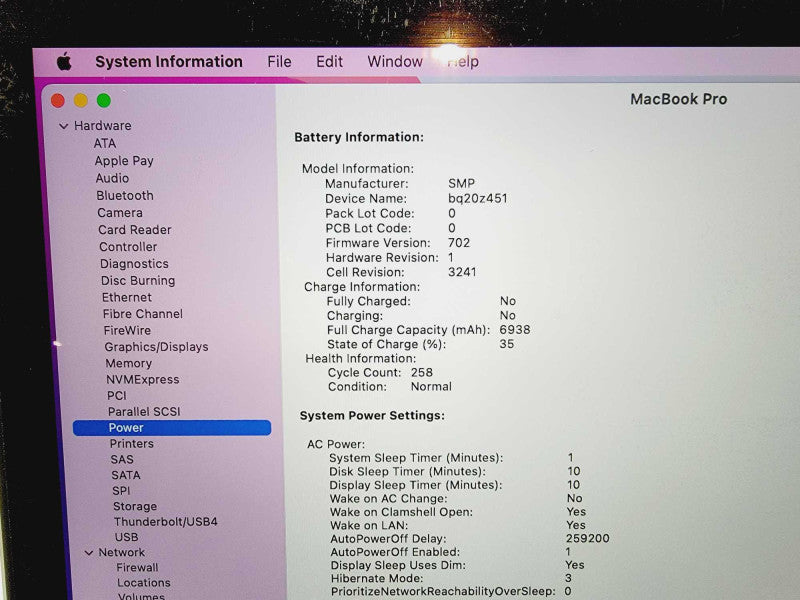Open the Window menu

coord(395,62)
